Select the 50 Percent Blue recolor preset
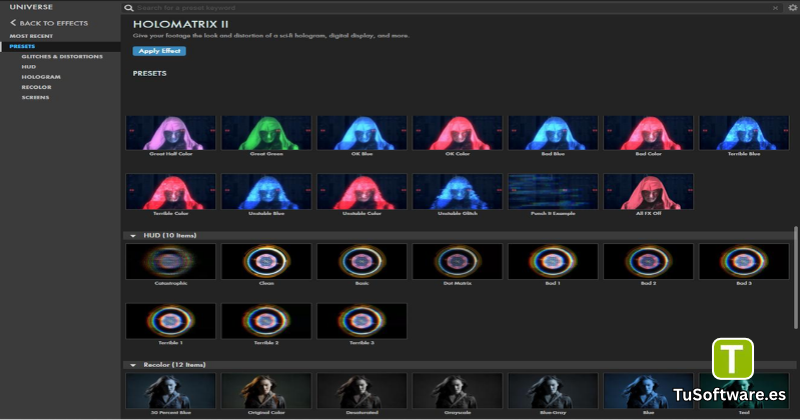The height and width of the screenshot is (420, 800). point(170,391)
